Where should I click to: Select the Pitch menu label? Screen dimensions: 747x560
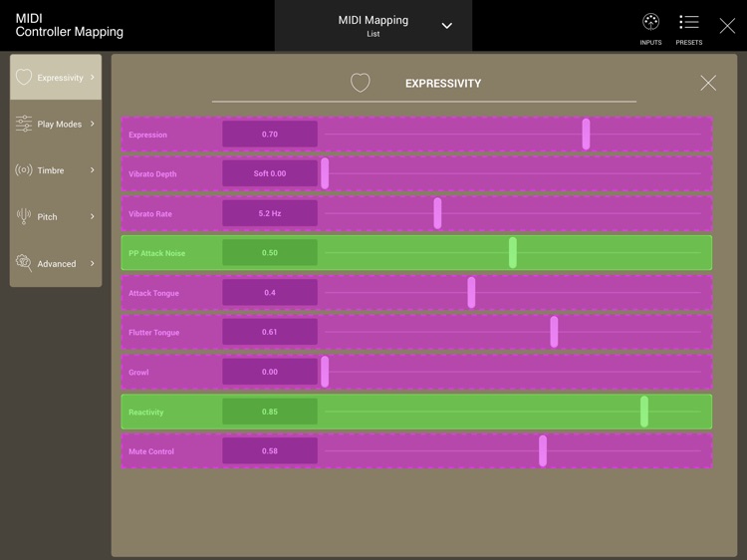tap(47, 217)
